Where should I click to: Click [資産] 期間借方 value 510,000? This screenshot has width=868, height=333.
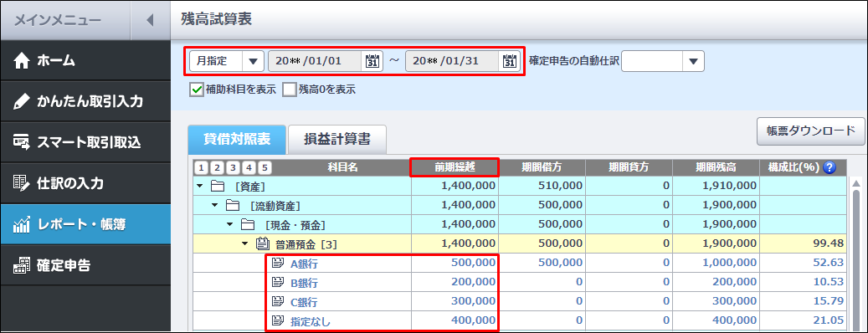[560, 187]
